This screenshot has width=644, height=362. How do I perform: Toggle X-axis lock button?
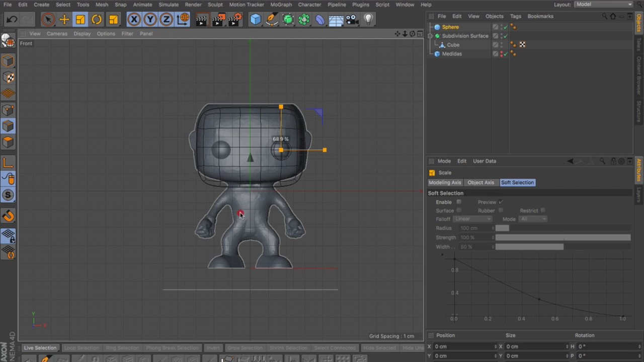(134, 20)
